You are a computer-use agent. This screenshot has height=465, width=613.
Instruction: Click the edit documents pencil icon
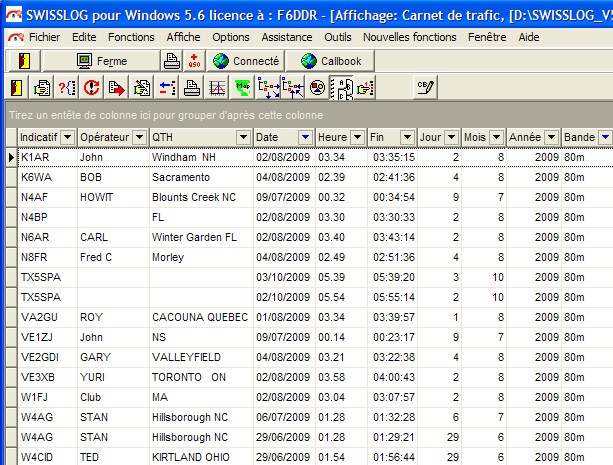141,88
